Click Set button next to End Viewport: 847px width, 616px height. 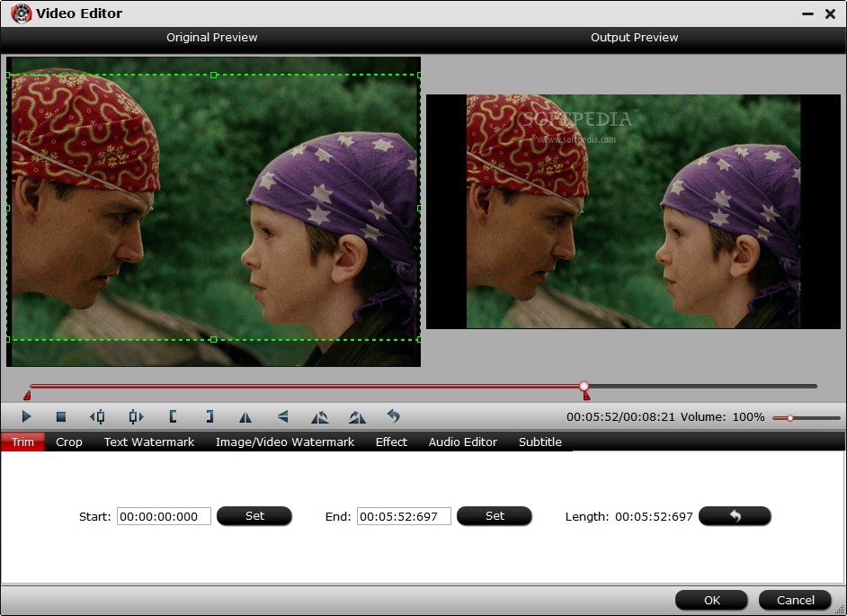point(495,516)
